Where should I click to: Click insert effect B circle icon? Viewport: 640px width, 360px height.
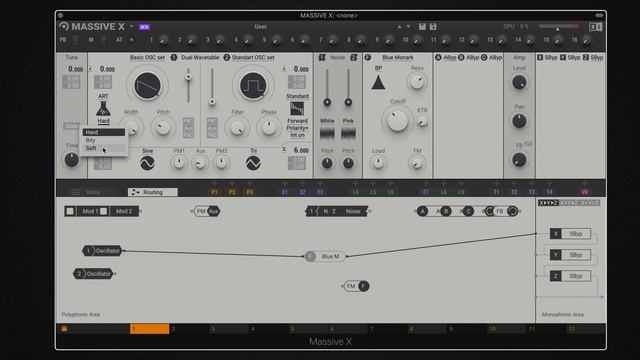click(x=461, y=58)
